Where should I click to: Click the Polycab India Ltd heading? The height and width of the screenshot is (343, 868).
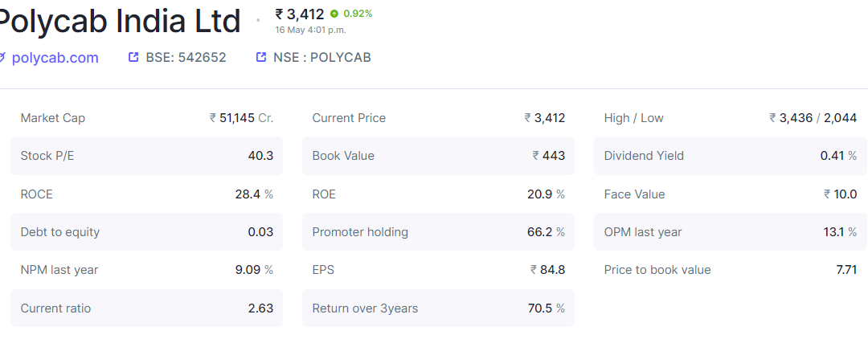point(118,21)
